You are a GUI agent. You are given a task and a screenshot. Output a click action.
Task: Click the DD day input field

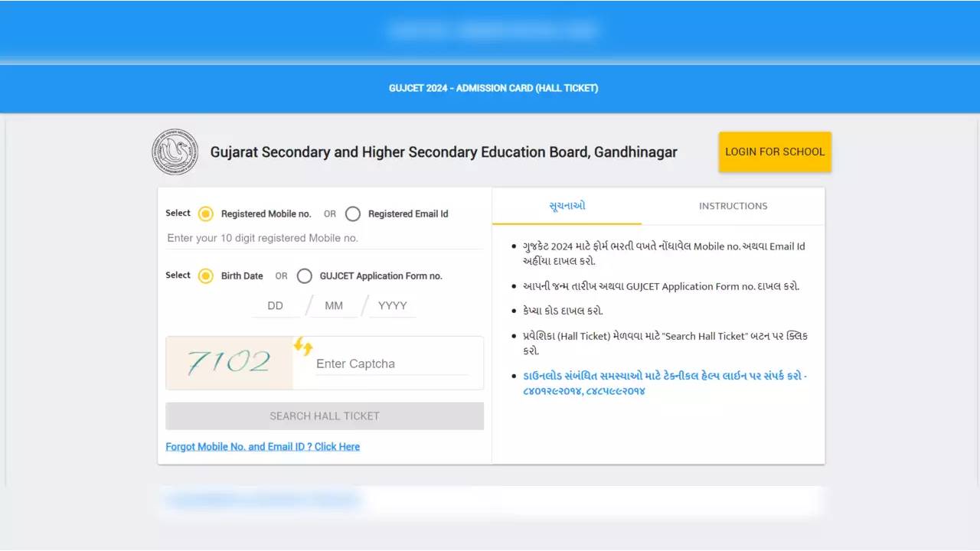276,305
